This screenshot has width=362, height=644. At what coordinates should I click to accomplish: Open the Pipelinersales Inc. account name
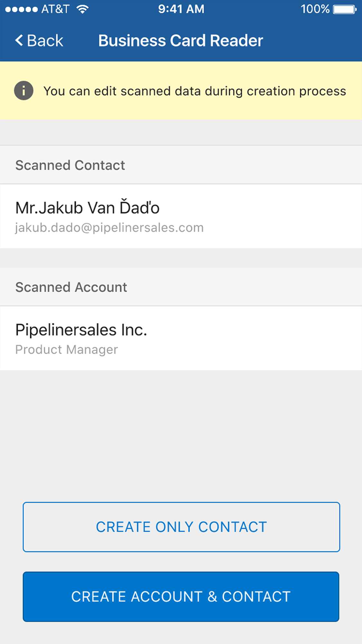click(81, 330)
